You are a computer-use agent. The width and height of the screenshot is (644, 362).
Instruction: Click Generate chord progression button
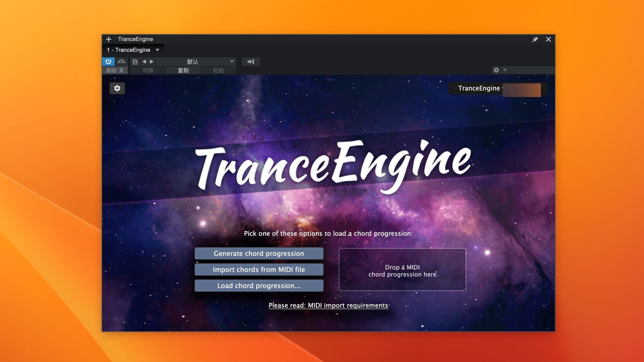coord(259,253)
